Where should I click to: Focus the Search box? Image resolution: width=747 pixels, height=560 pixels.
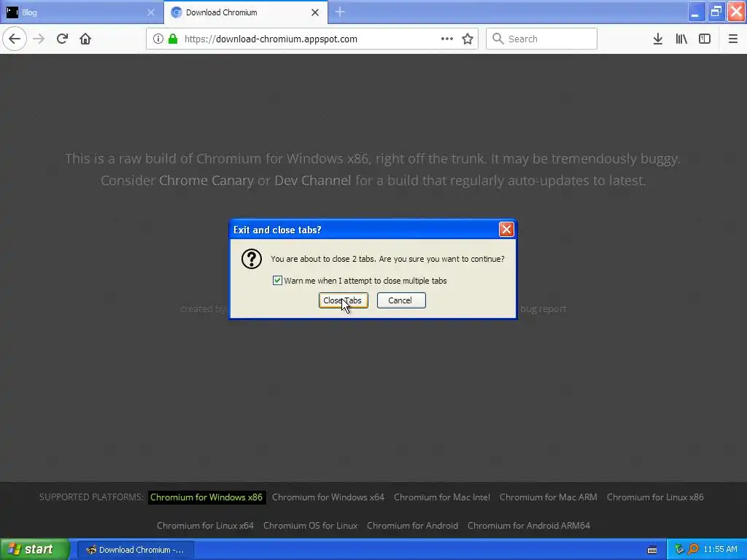coord(542,39)
